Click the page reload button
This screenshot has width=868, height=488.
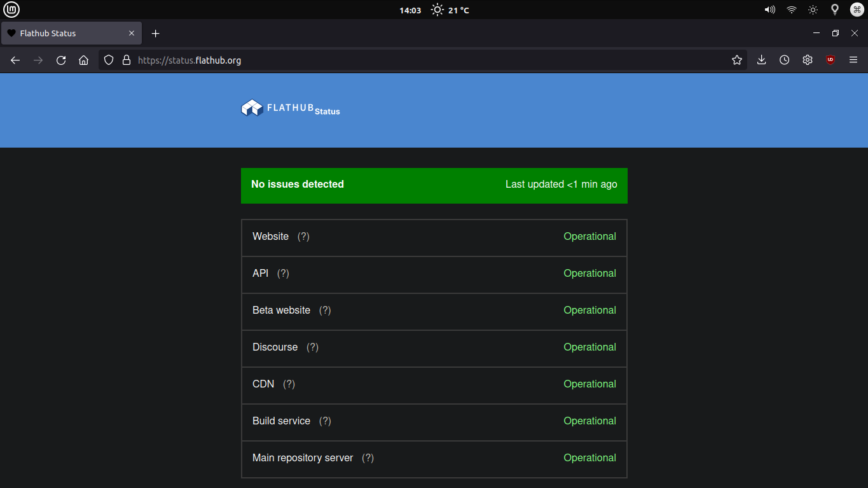(60, 60)
